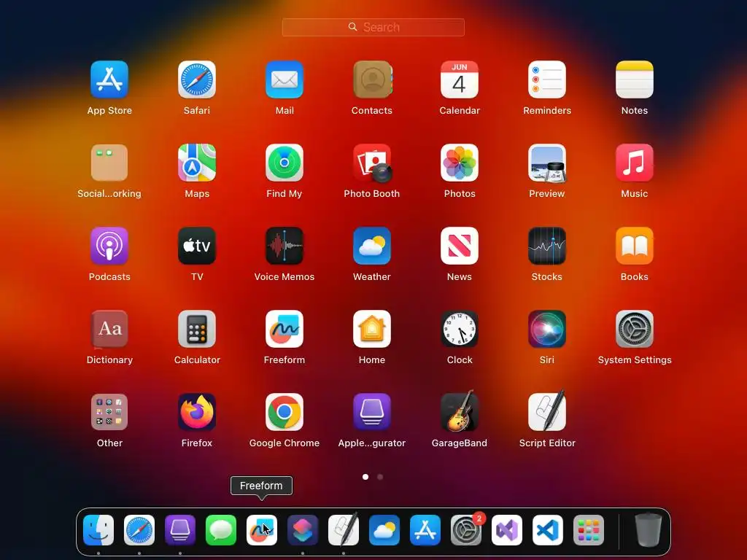Open Visual Studio Code from Dock

548,530
